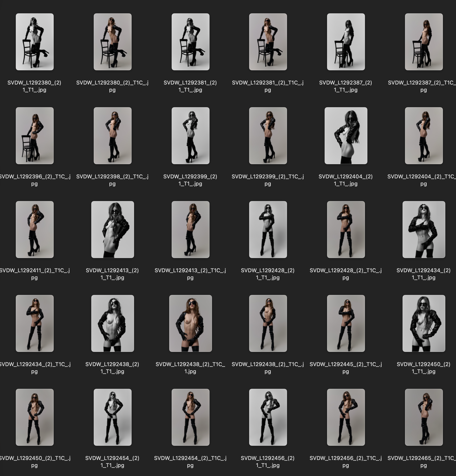This screenshot has width=456, height=476.
Task: Select thumbnail SVDW_L1292434_(2)1_T1_.jpg
Action: (424, 229)
